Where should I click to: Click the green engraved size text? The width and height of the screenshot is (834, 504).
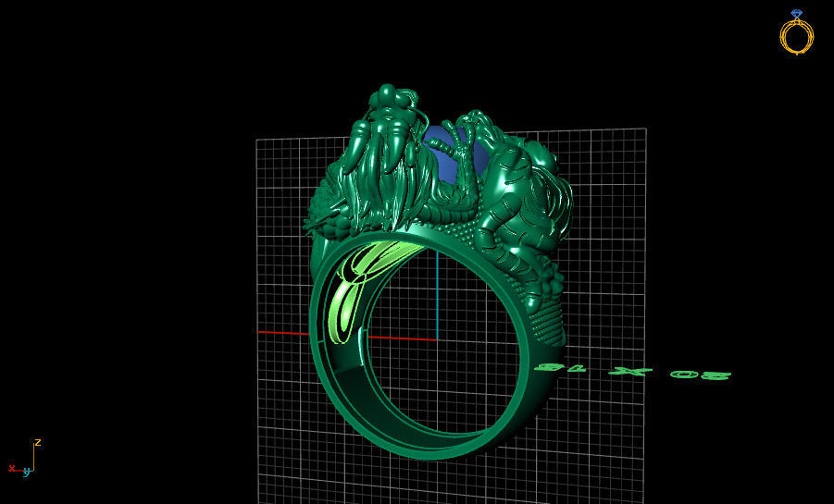point(633,372)
